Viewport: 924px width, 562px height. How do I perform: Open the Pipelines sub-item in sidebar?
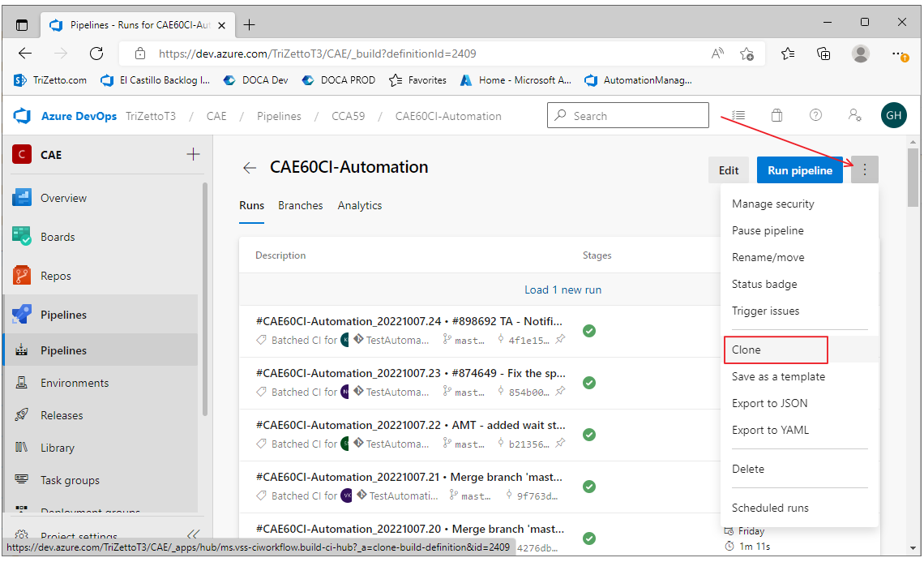point(101,350)
